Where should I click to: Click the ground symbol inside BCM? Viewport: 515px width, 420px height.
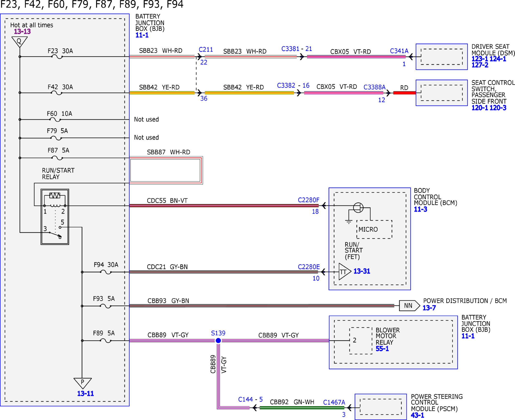[348, 222]
